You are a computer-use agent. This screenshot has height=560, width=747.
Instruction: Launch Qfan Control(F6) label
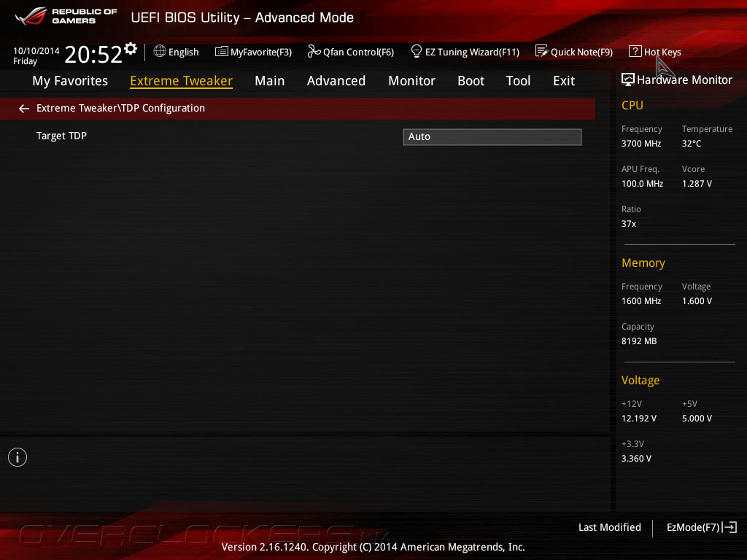tap(359, 52)
